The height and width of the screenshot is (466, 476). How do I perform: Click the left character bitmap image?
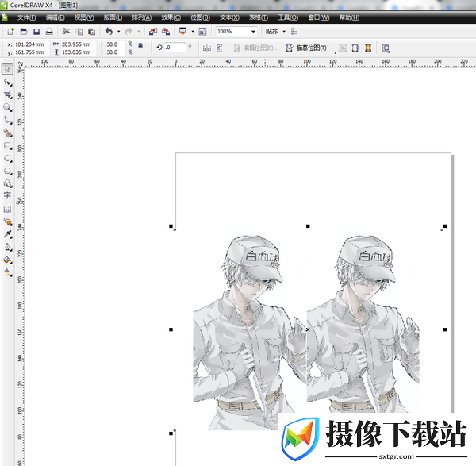(250, 333)
